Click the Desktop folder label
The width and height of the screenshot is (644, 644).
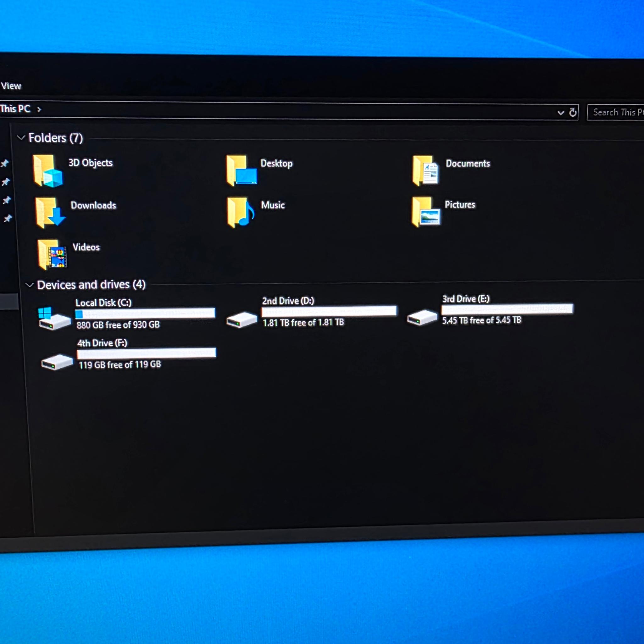277,163
